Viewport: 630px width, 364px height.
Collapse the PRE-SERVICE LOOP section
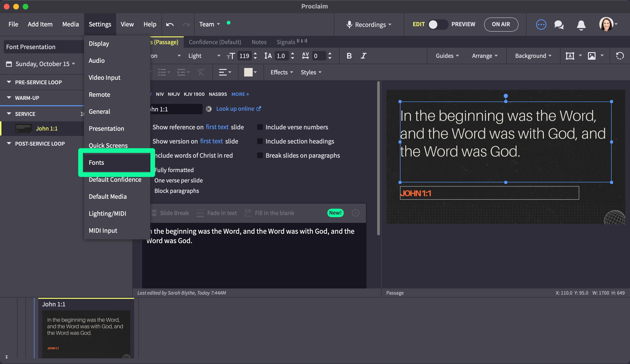(x=9, y=82)
